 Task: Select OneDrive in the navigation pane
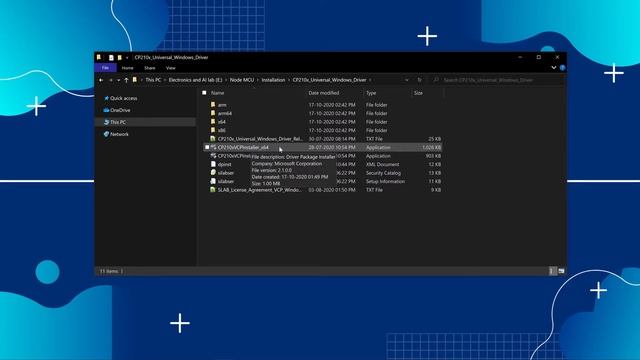[x=120, y=110]
